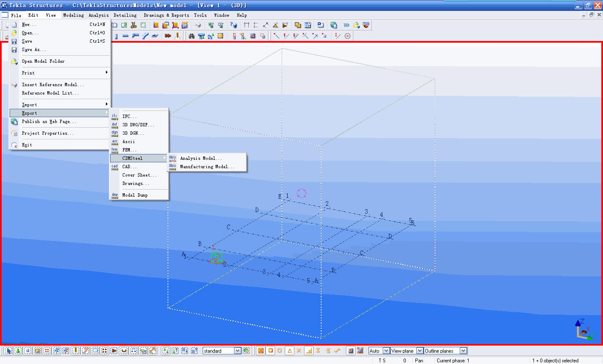Click the weld creation icon
Image resolution: width=603 pixels, height=364 pixels.
pos(178,36)
